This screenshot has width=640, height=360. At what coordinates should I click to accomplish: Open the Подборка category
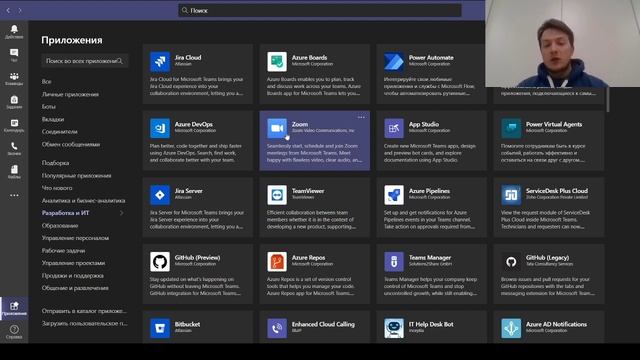pos(56,163)
